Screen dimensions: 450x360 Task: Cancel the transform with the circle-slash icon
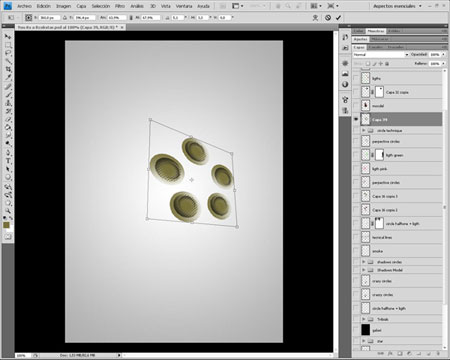(328, 18)
